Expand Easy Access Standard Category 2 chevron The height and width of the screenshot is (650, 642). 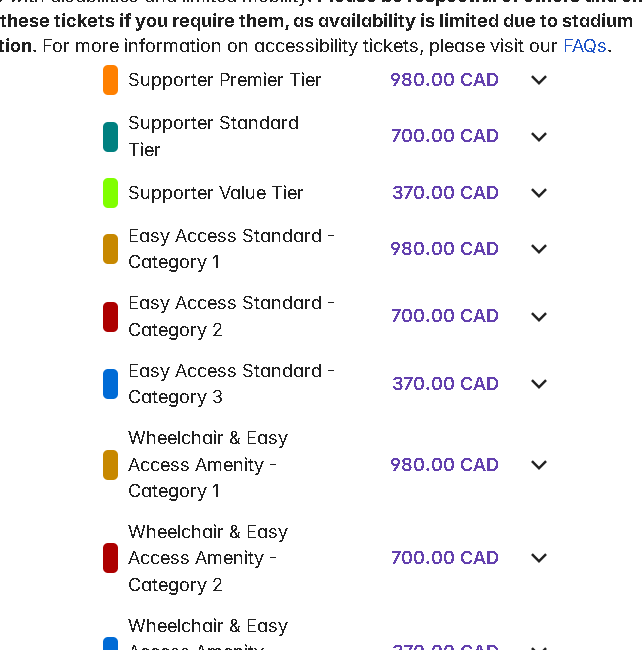[539, 317]
